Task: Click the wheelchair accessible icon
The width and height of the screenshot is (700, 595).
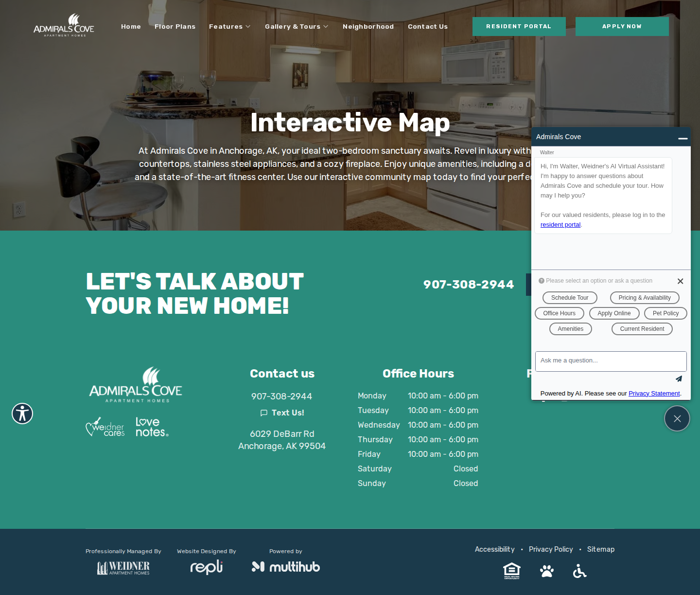Action: pyautogui.click(x=580, y=571)
